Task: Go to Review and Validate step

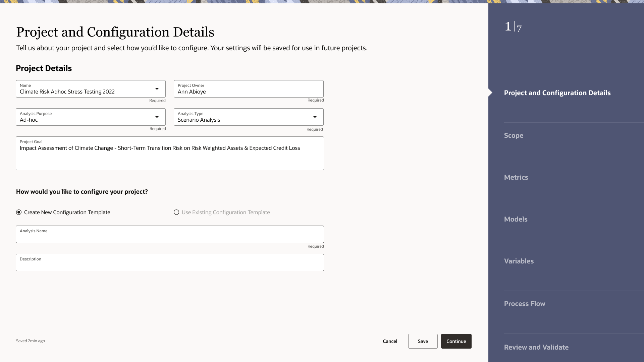Action: [536, 347]
